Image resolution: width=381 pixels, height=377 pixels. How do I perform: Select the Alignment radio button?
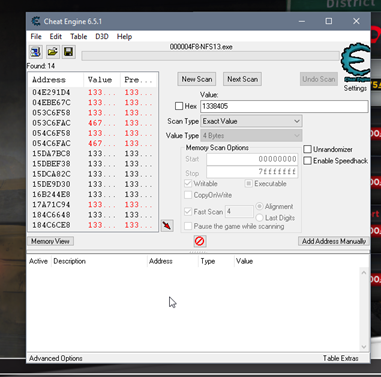[259, 206]
